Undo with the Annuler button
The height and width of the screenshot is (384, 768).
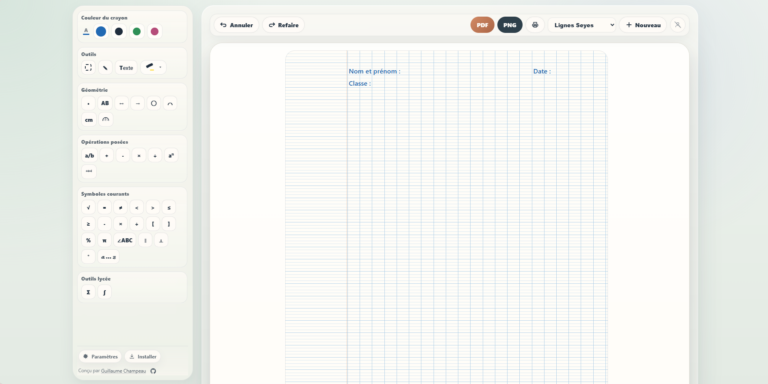click(236, 25)
